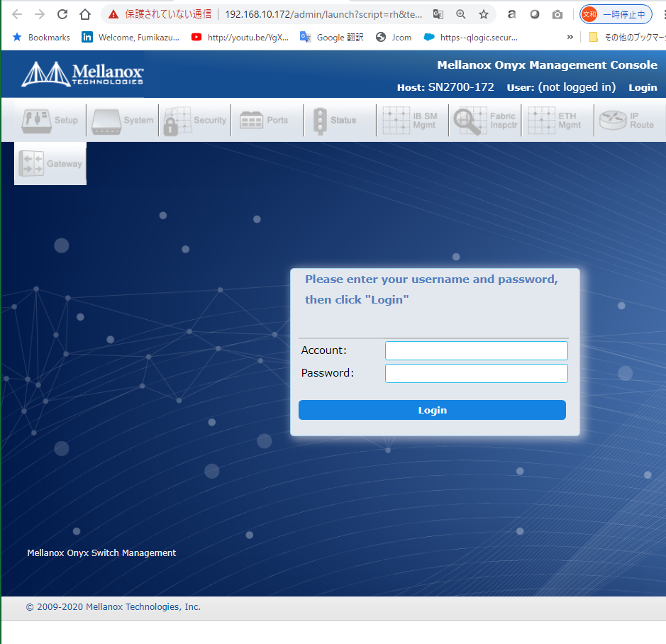Open the System menu tab
666x644 pixels.
123,121
